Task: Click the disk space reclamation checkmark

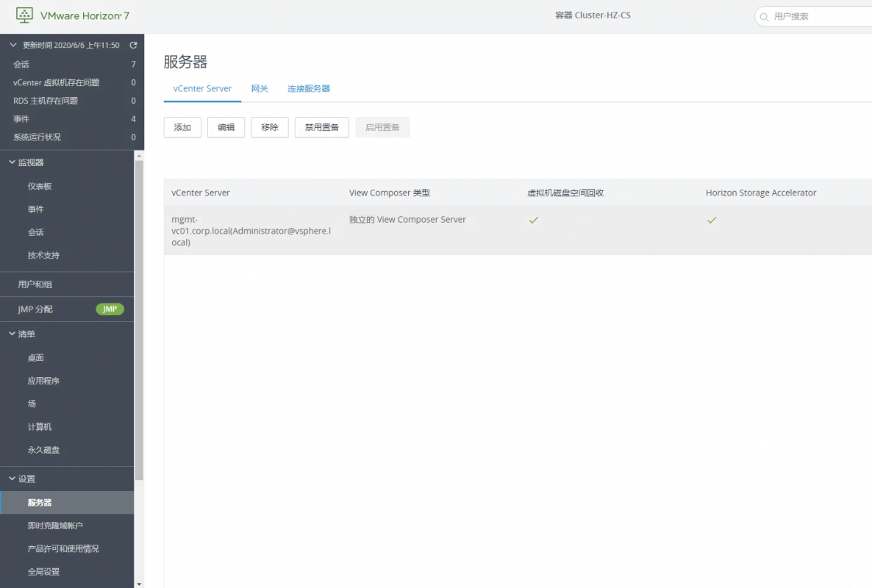Action: pyautogui.click(x=534, y=220)
